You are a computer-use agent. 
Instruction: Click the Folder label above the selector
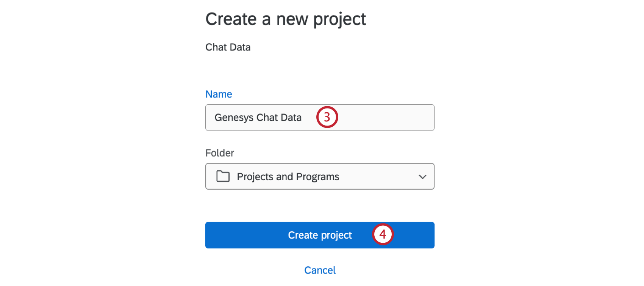pyautogui.click(x=220, y=153)
